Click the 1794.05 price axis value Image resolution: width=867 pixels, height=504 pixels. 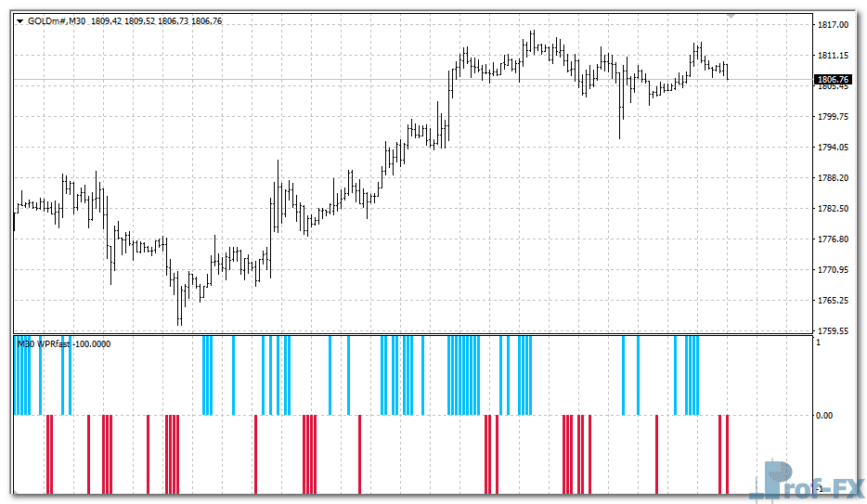pyautogui.click(x=832, y=148)
